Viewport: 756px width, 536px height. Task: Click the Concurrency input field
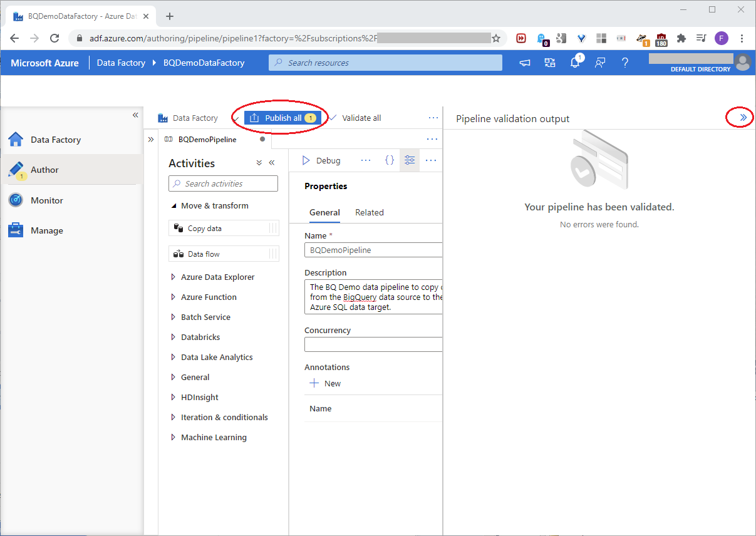click(373, 344)
